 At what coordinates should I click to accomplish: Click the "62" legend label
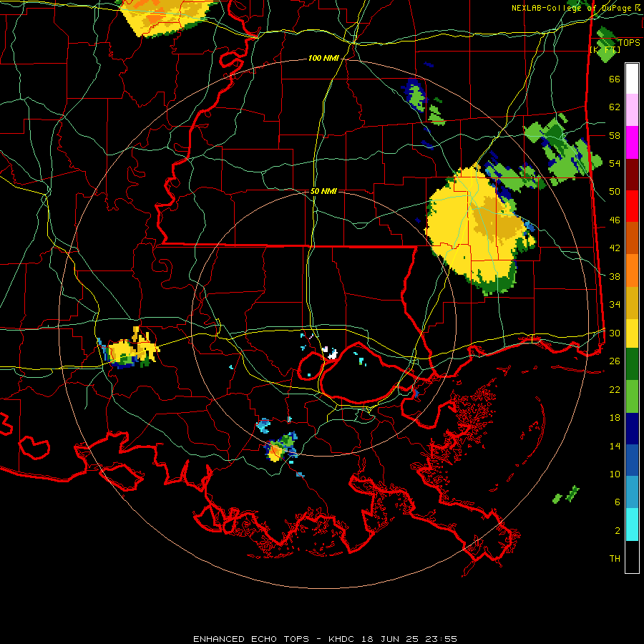pyautogui.click(x=615, y=107)
